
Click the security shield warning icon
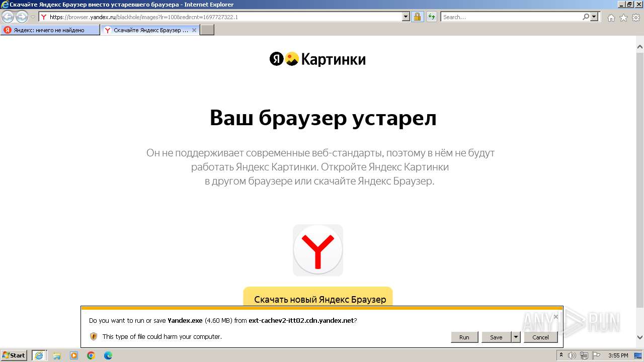[94, 336]
